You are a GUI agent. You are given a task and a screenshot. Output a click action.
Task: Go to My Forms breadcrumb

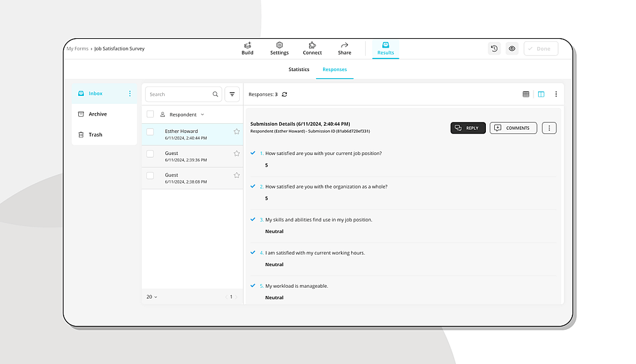(x=78, y=49)
